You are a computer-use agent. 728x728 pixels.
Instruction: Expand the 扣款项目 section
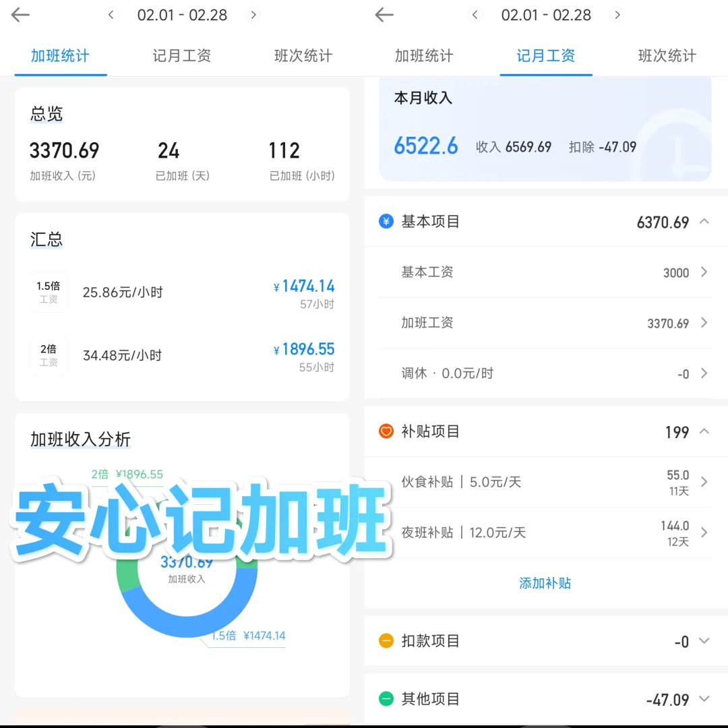704,641
